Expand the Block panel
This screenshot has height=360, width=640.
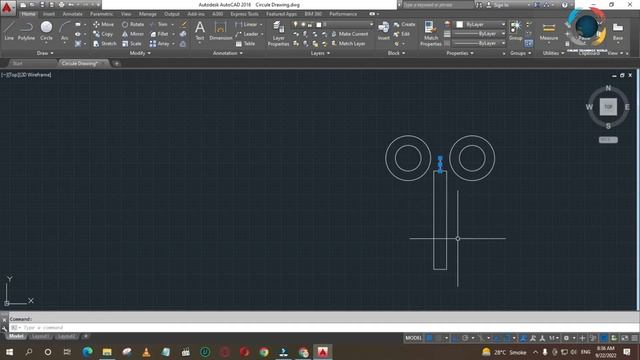point(396,53)
